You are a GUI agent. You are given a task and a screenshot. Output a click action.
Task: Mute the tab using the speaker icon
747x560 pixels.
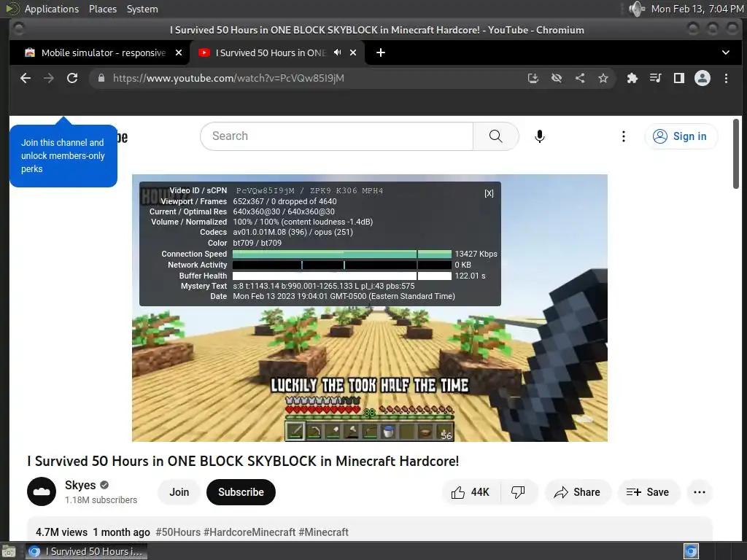tap(337, 52)
